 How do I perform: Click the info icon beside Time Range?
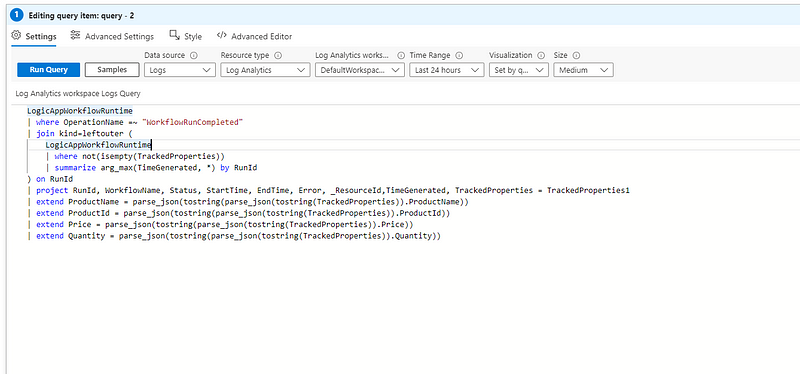tap(459, 55)
